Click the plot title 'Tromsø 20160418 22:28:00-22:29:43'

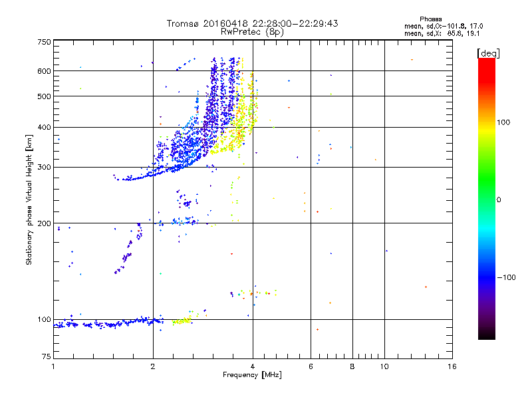coord(252,23)
